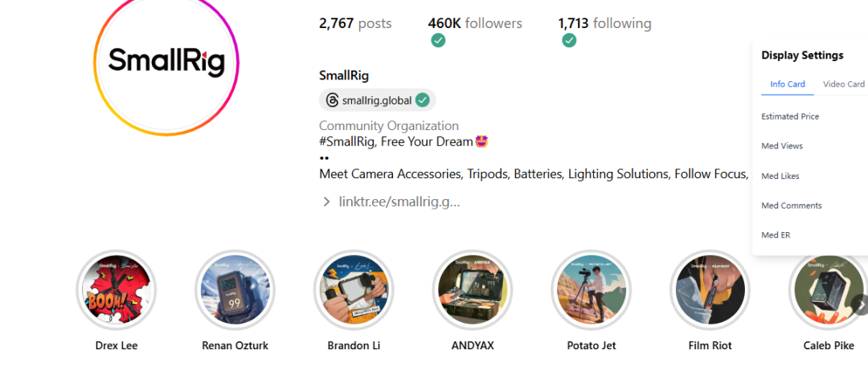The width and height of the screenshot is (868, 391).
Task: Switch to the Video Card tab
Action: tap(844, 84)
